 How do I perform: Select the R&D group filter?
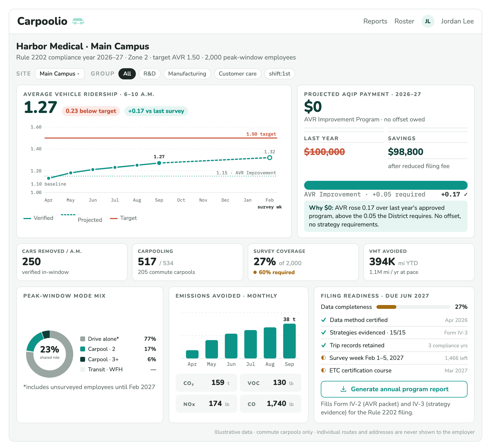click(149, 74)
